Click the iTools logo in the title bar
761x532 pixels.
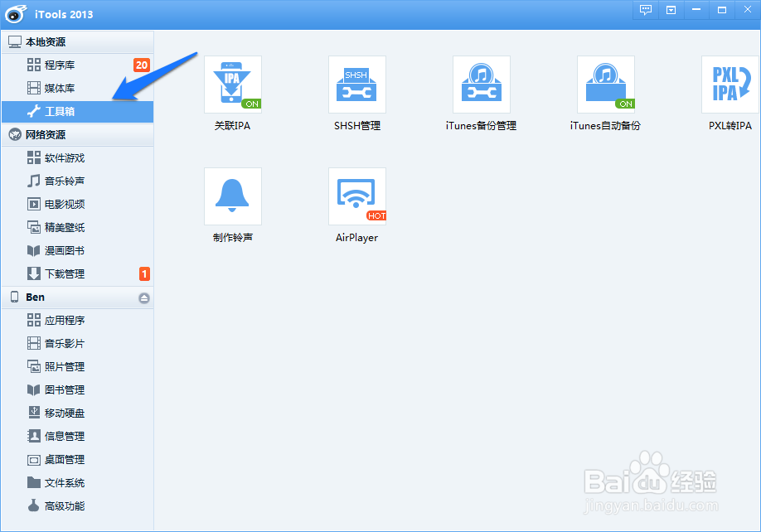(16, 14)
